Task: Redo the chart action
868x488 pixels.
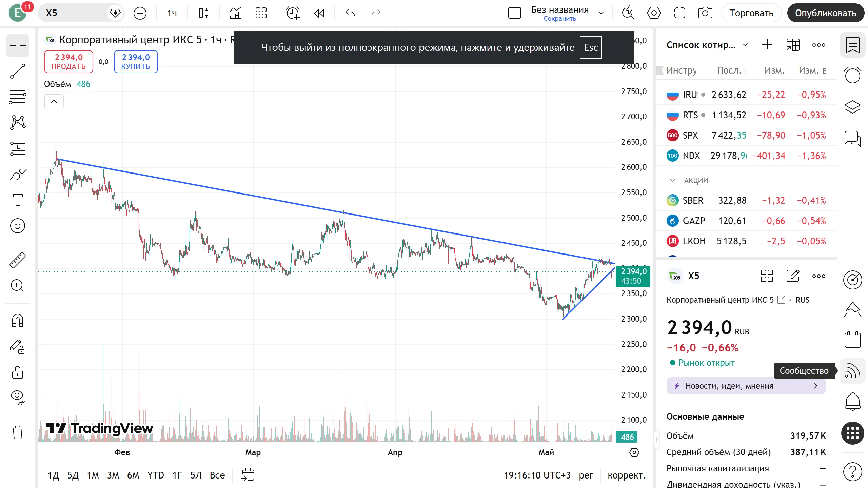Action: point(376,13)
